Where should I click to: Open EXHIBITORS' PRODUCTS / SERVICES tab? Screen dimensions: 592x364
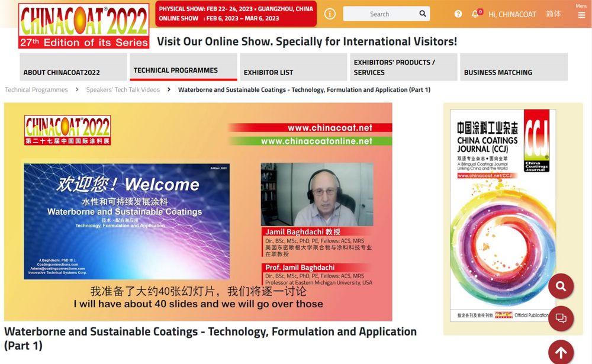point(404,67)
